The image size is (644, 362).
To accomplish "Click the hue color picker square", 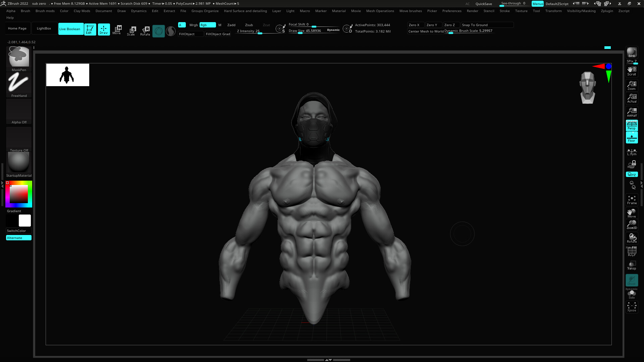I will pyautogui.click(x=19, y=194).
